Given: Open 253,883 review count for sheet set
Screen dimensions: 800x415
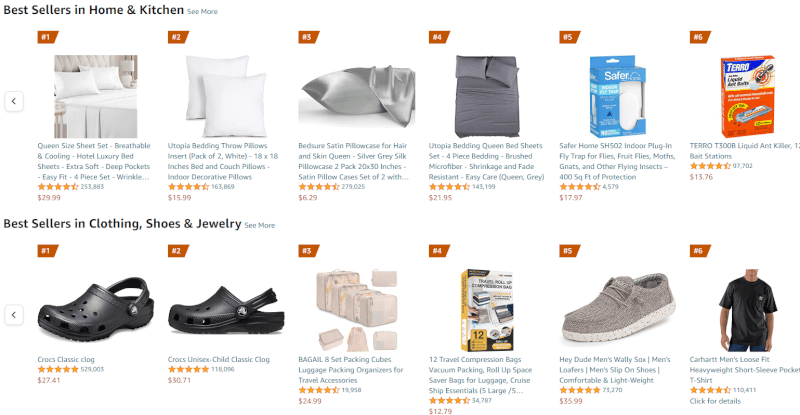Looking at the screenshot, I should point(92,187).
